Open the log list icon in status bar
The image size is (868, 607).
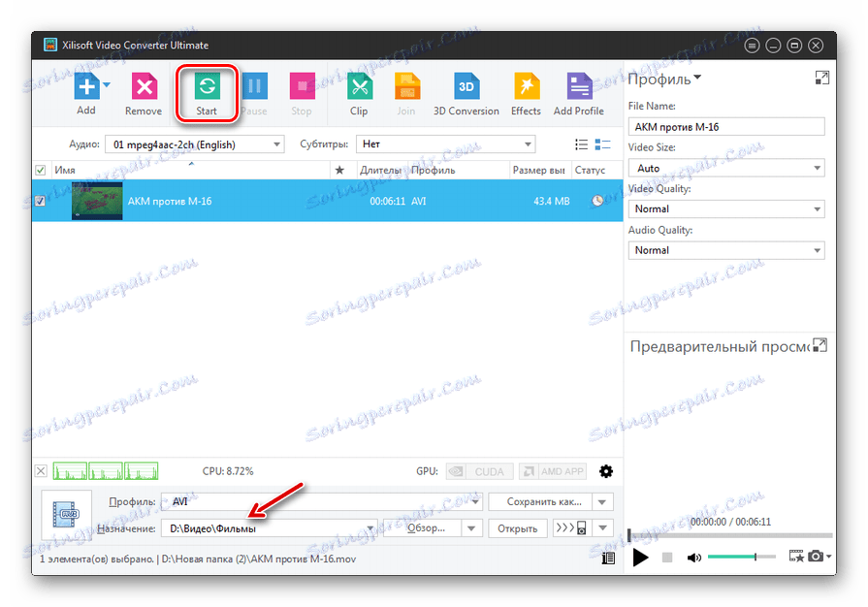click(x=608, y=559)
